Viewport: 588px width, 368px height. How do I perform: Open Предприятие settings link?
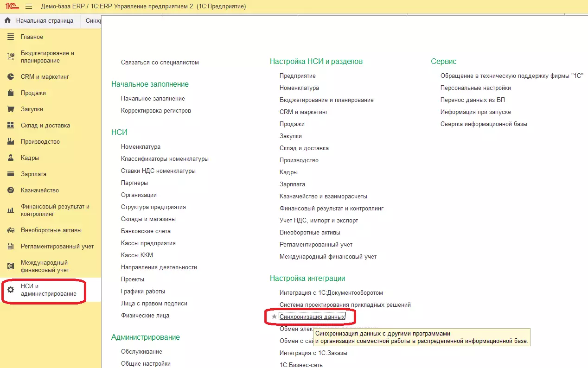298,76
